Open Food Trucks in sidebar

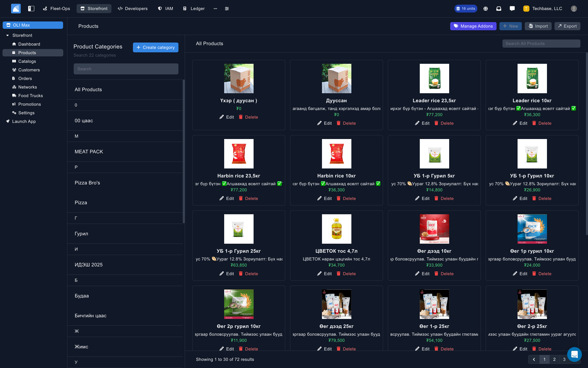coord(30,96)
